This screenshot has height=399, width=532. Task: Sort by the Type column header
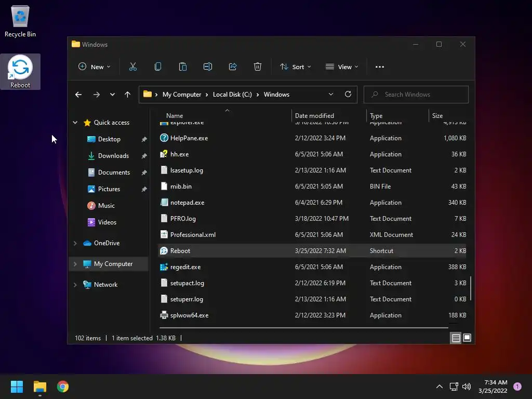tap(376, 116)
